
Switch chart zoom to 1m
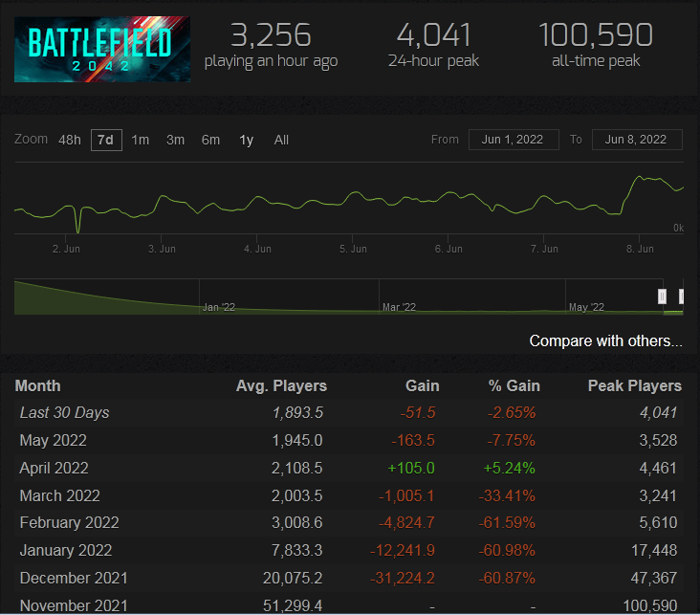point(141,141)
